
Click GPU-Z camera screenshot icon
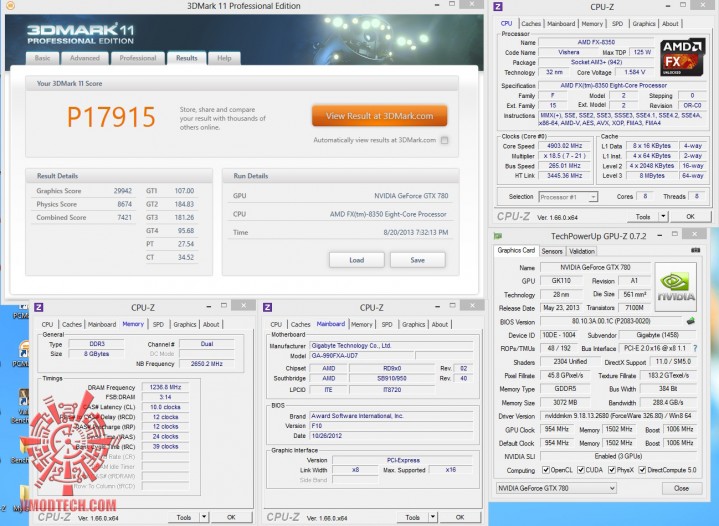tap(695, 250)
